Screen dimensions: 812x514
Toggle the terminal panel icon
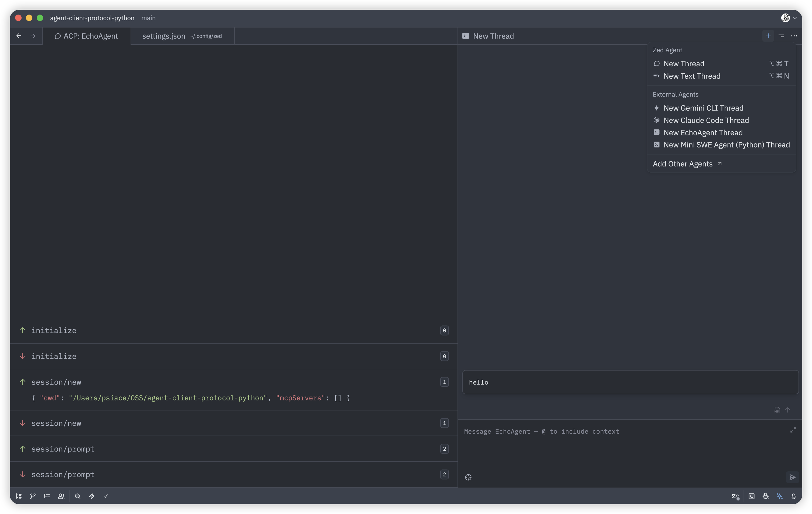(751, 496)
